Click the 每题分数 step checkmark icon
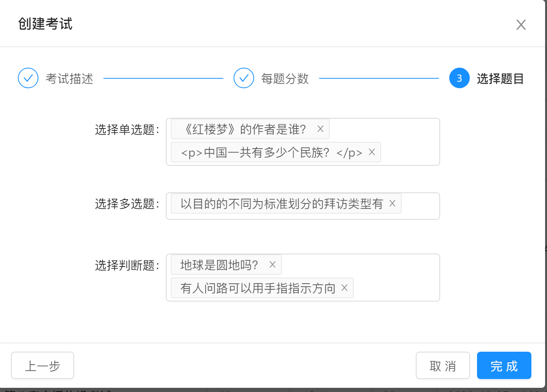547x392 pixels. pyautogui.click(x=244, y=78)
